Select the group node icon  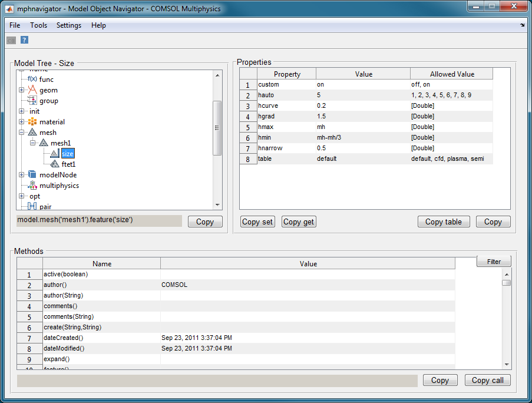(x=32, y=101)
